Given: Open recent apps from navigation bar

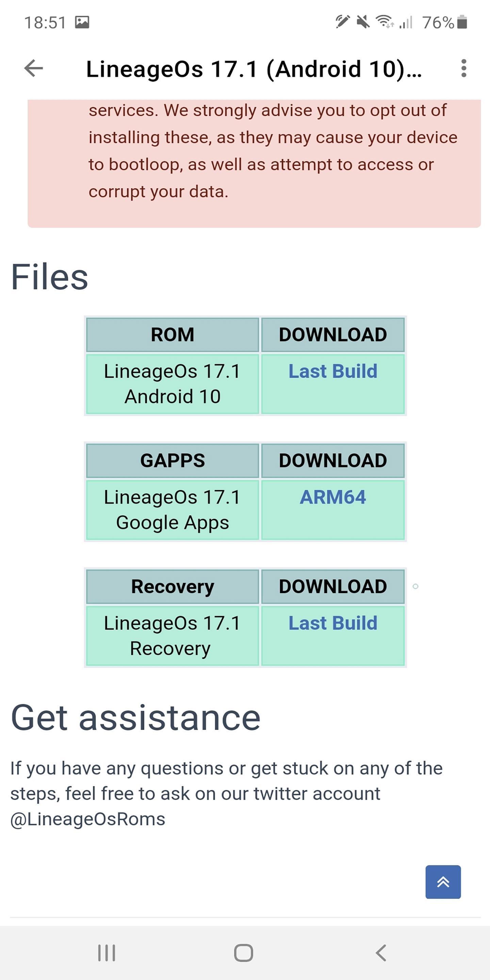Looking at the screenshot, I should tap(107, 953).
